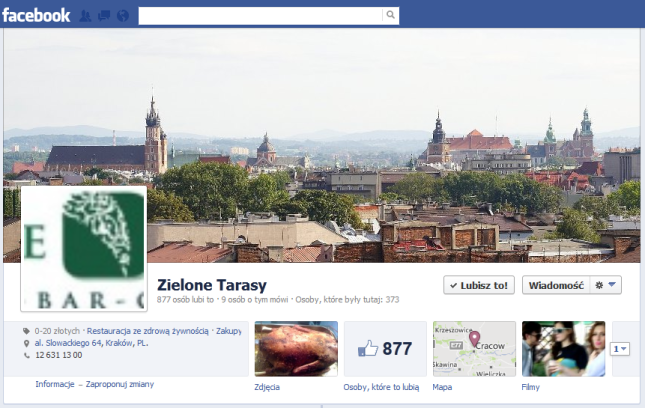
Task: Click the price tag icon
Action: [26, 331]
